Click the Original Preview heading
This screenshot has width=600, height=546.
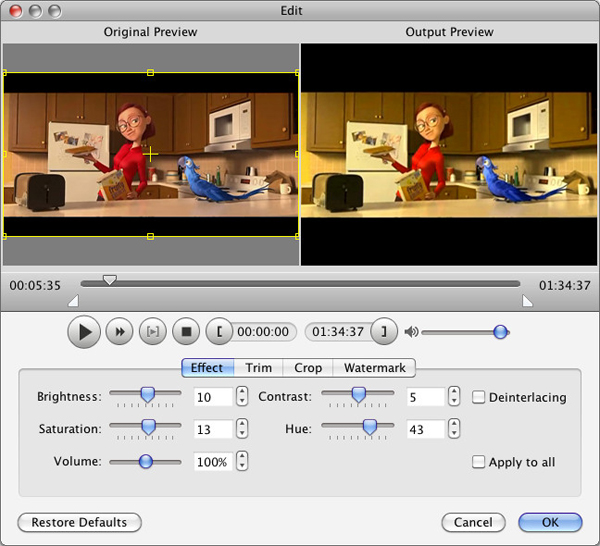point(150,32)
